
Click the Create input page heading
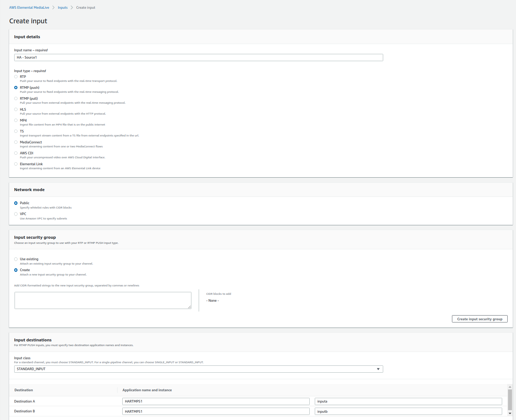[x=28, y=21]
